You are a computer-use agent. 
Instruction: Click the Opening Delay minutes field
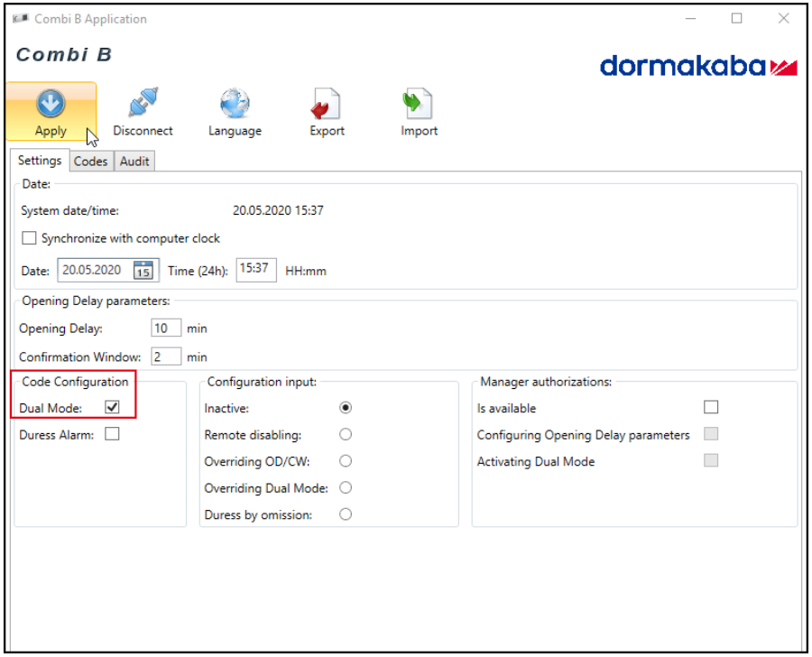[x=166, y=328]
